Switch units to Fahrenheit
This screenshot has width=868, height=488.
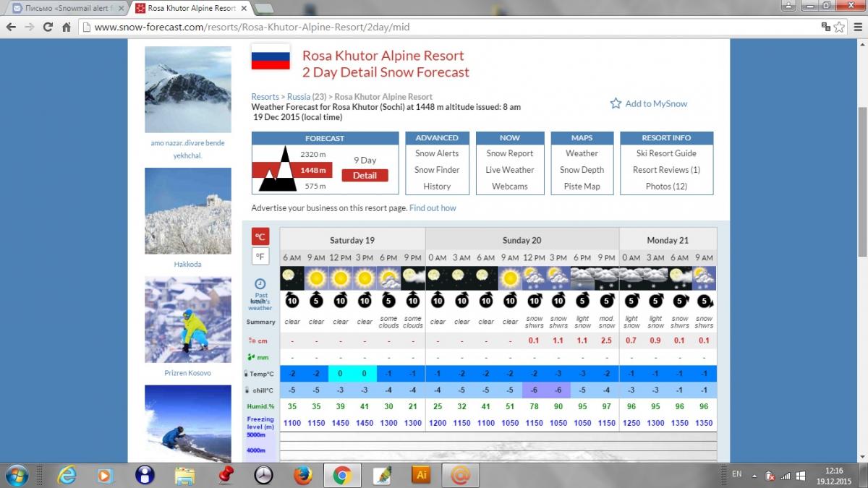(260, 256)
